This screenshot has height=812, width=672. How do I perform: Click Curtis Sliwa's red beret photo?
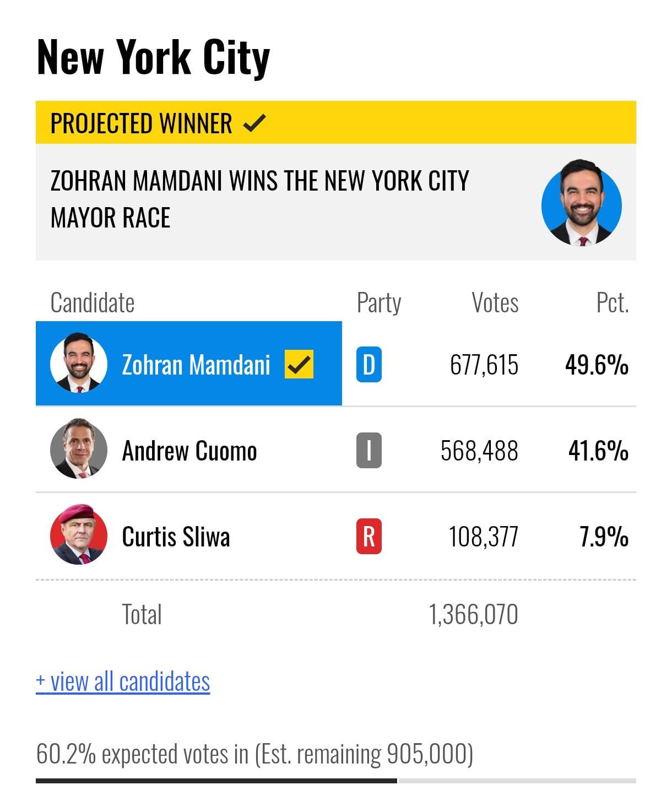pyautogui.click(x=79, y=534)
